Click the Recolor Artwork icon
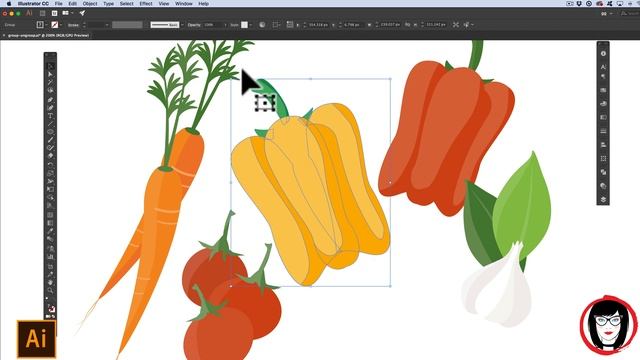 (262, 25)
